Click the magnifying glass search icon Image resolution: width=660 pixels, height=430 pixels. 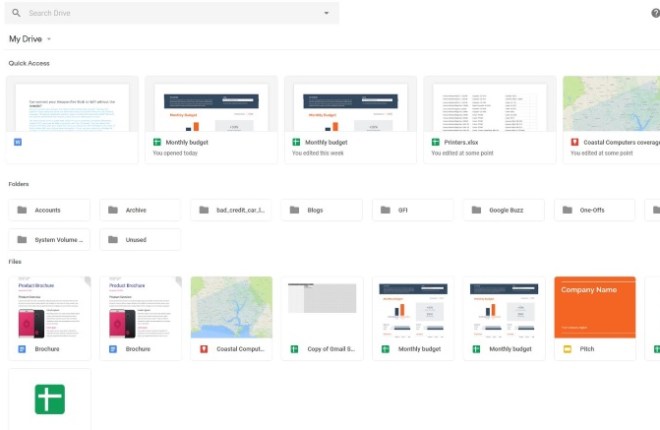(x=16, y=13)
